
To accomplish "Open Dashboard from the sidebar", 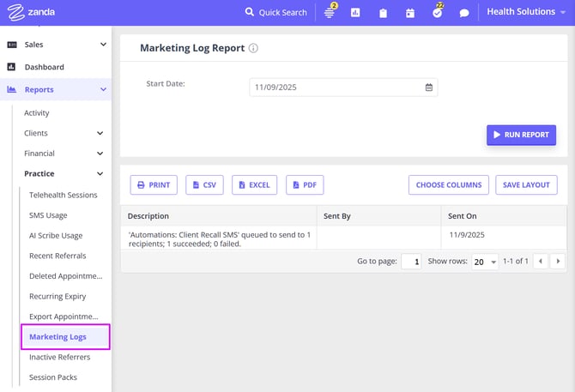I will [x=44, y=67].
